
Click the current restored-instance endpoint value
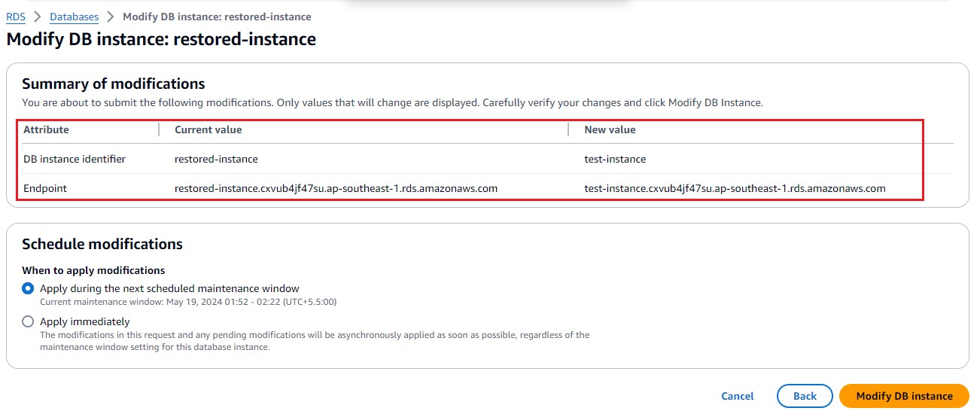[x=336, y=188]
